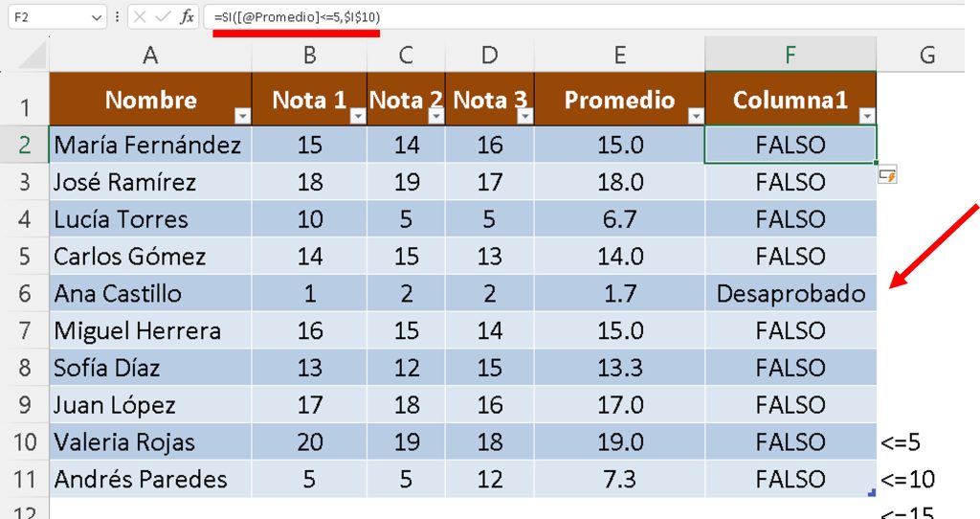
Task: Confirm the formula with the checkmark icon
Action: click(x=162, y=17)
